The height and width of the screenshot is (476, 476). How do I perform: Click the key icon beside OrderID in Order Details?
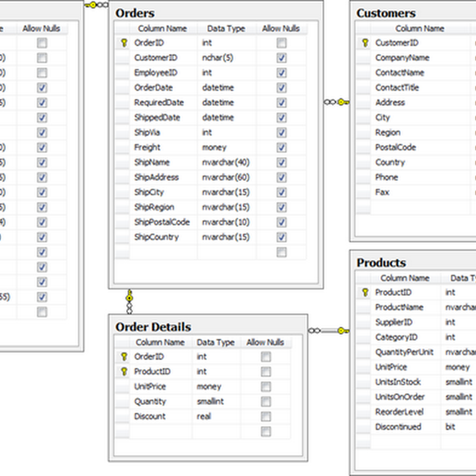tap(123, 356)
